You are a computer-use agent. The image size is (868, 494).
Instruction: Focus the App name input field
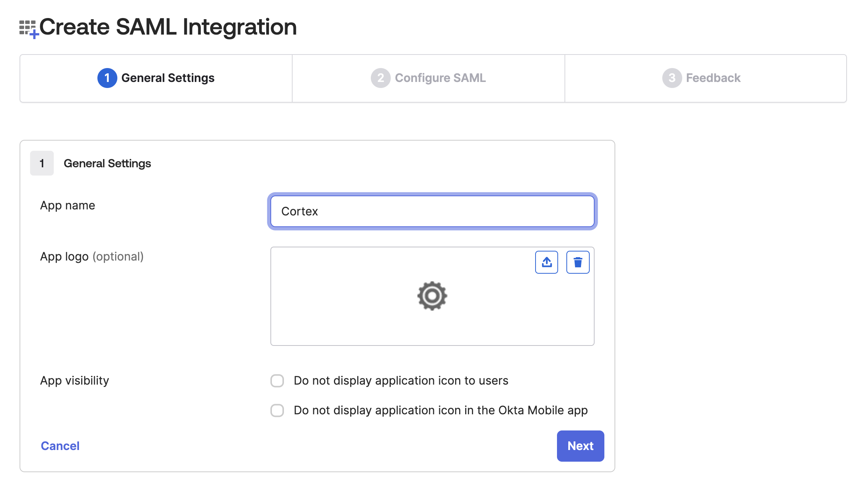click(x=432, y=211)
